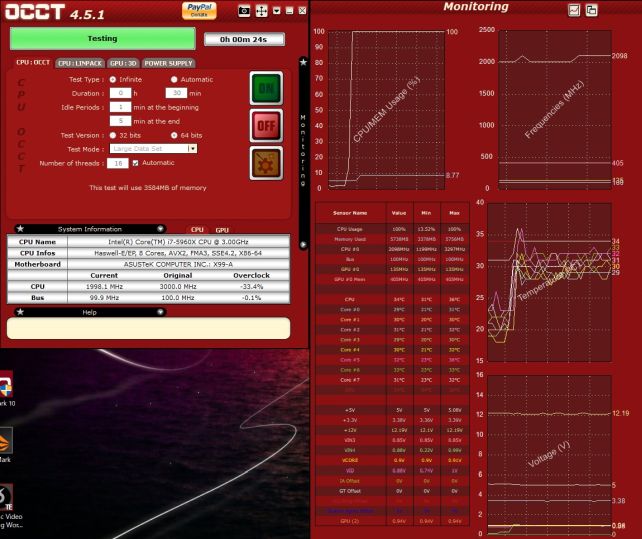Collapse the Help section arrow

coord(160,312)
